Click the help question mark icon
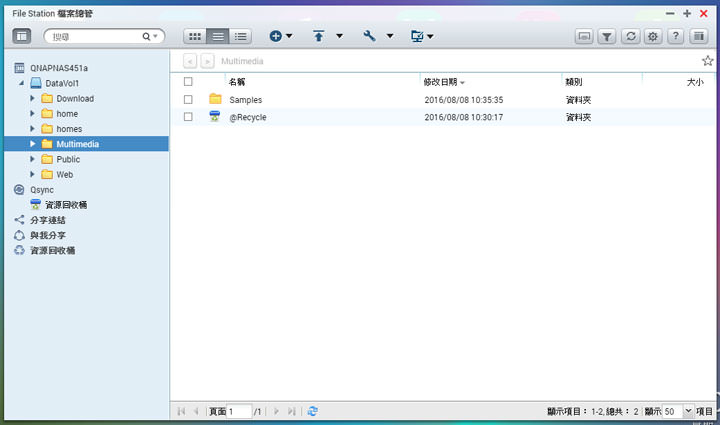This screenshot has width=720, height=425. click(676, 36)
